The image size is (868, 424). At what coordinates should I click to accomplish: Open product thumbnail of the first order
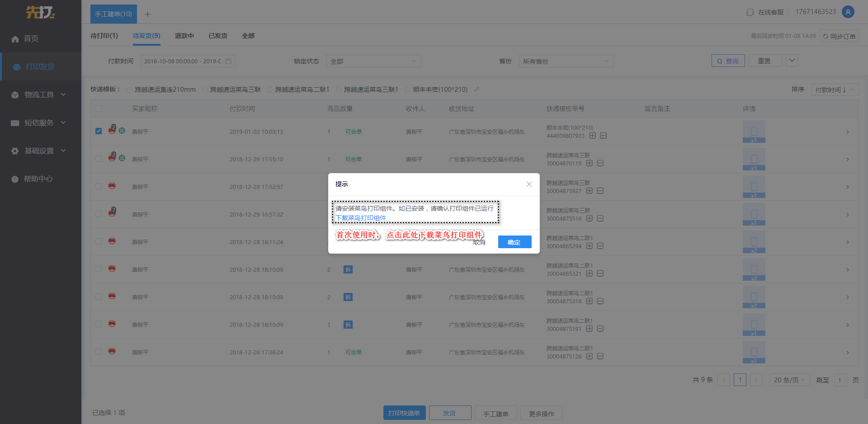point(754,132)
